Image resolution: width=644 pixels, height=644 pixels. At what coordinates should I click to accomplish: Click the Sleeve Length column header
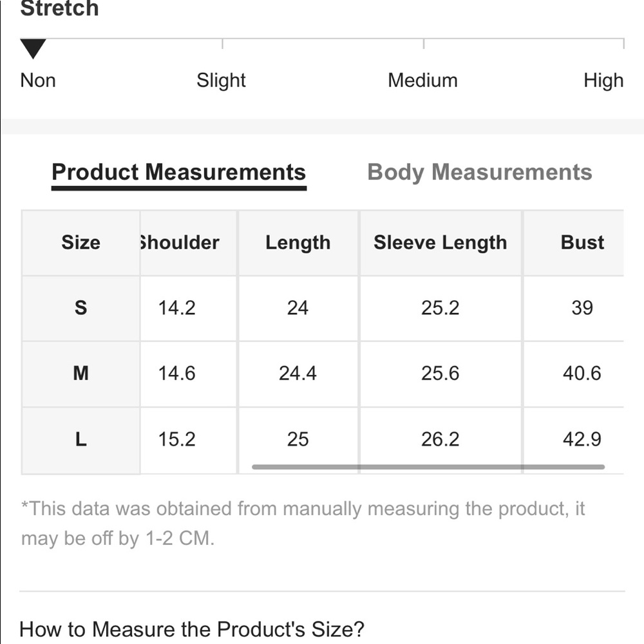[440, 243]
